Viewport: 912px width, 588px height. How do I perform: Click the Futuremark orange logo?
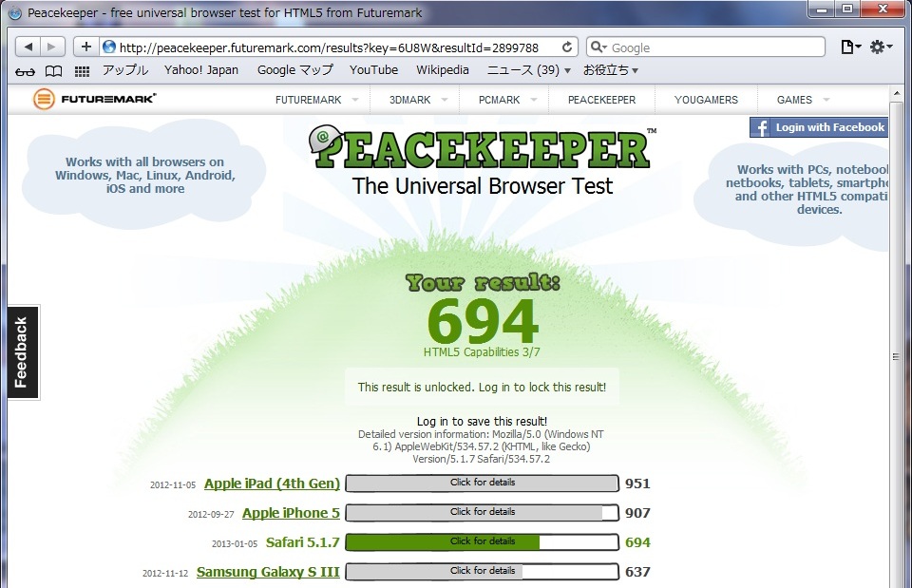point(44,99)
